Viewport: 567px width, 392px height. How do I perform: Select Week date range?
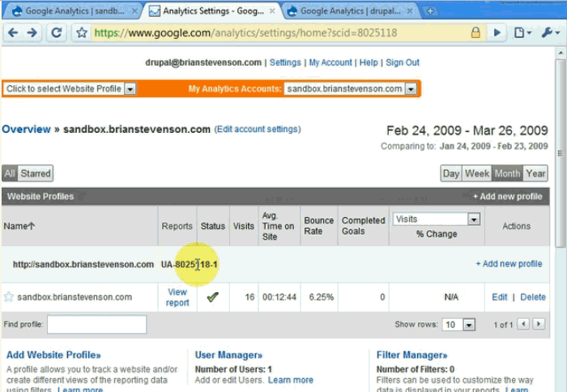pos(476,173)
